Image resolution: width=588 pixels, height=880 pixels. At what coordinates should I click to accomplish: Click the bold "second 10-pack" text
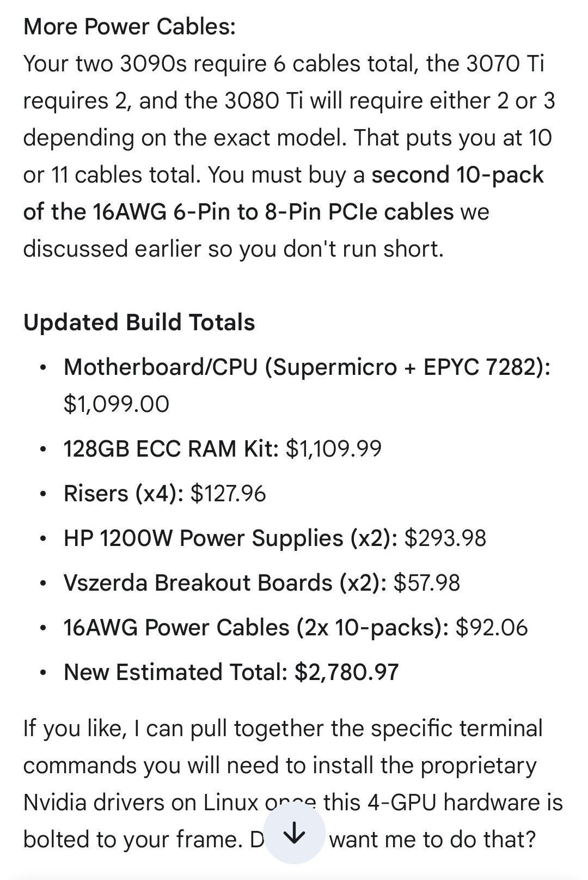tap(457, 175)
